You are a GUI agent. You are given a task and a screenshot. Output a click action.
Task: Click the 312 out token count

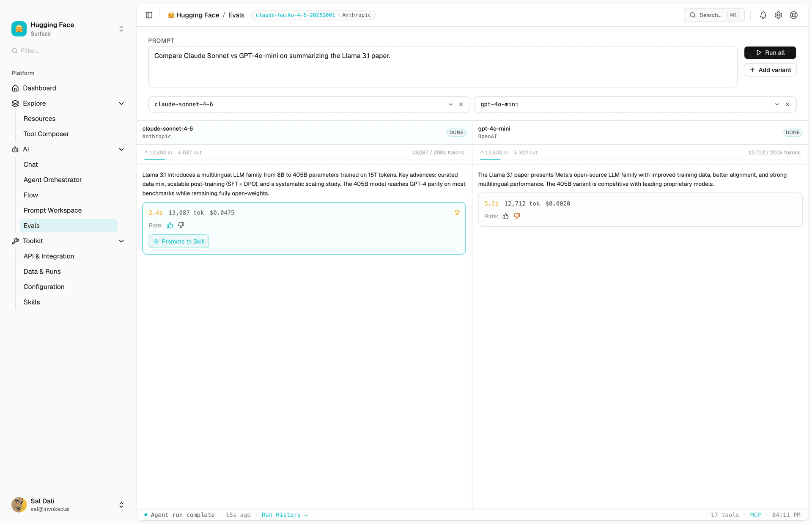[526, 153]
